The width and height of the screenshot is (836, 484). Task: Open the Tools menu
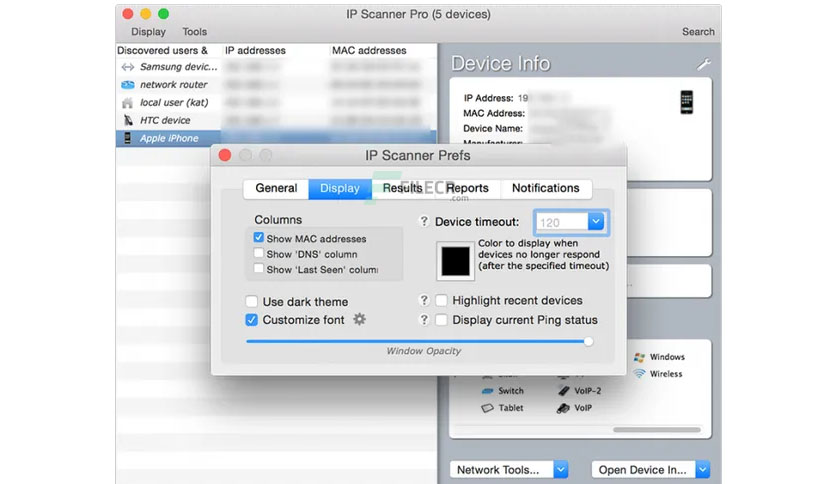195,32
